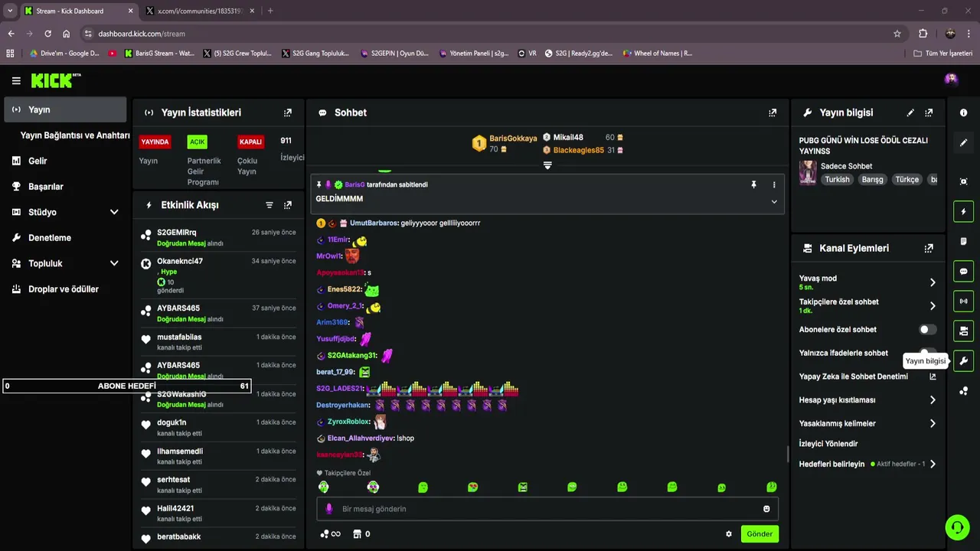Image resolution: width=980 pixels, height=551 pixels.
Task: Expand the leaderboard arrow under Mikail48
Action: pos(547,165)
